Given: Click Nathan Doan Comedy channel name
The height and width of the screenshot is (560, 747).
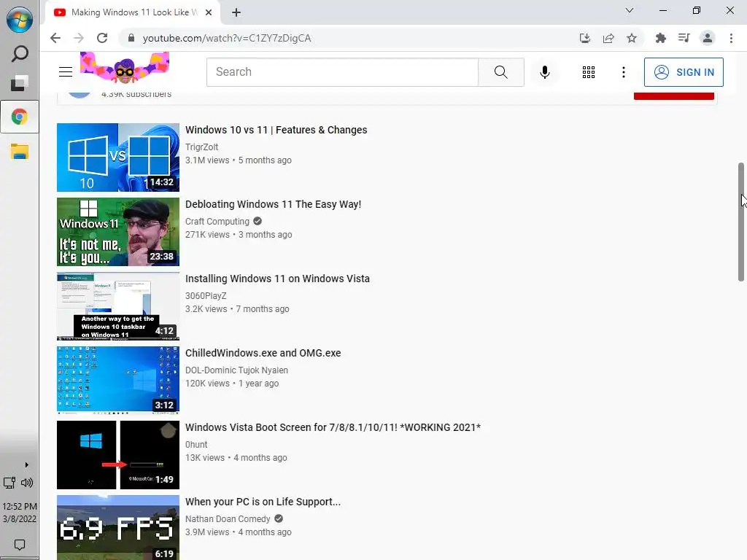Looking at the screenshot, I should (x=228, y=518).
